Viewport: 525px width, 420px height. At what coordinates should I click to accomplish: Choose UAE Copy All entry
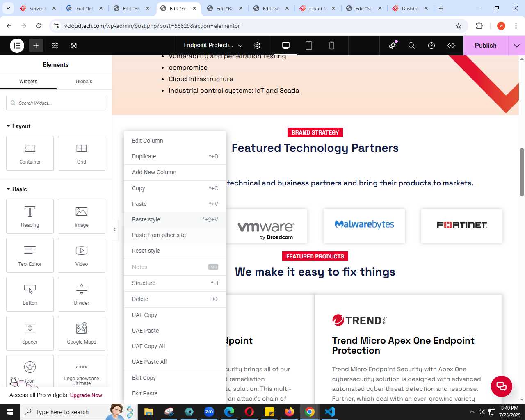click(x=175, y=346)
